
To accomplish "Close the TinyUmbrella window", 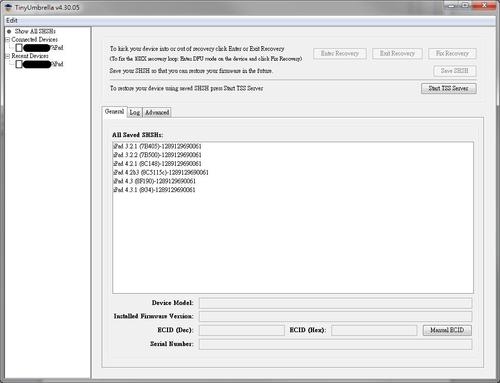I will pyautogui.click(x=485, y=5).
